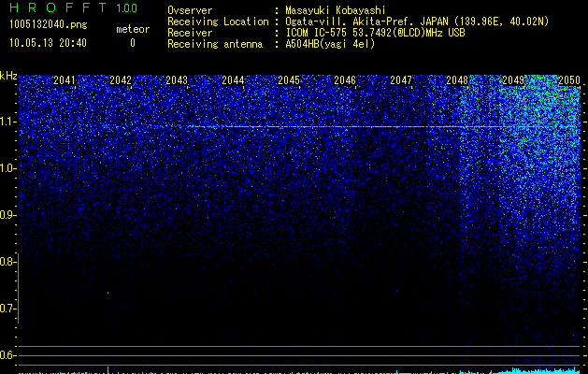588x374 pixels.
Task: Click the 2050 time marker
Action: click(x=569, y=80)
